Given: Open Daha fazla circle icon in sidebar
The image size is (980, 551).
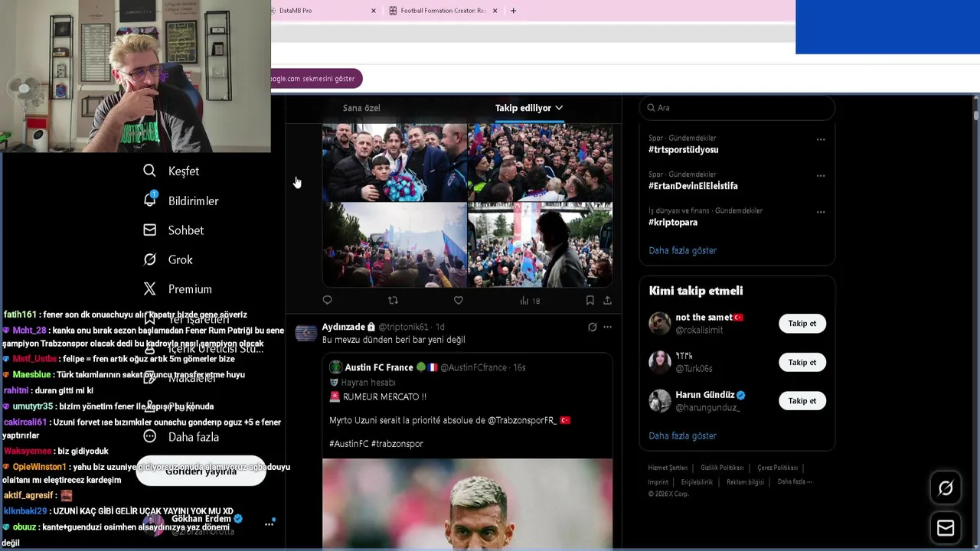Looking at the screenshot, I should 150,436.
